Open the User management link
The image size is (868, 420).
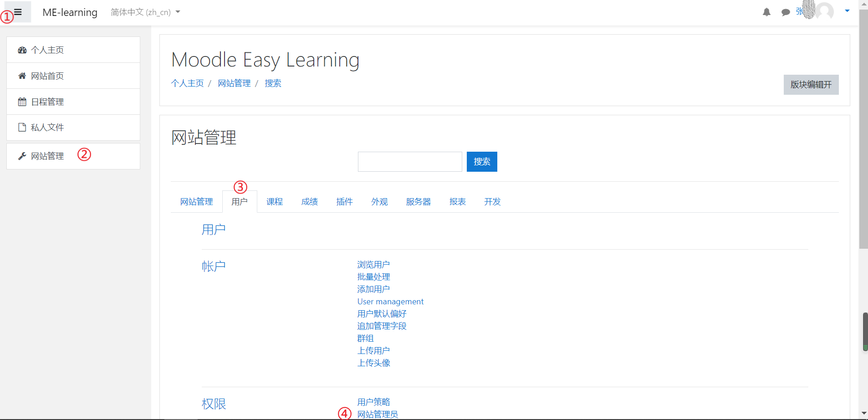390,301
